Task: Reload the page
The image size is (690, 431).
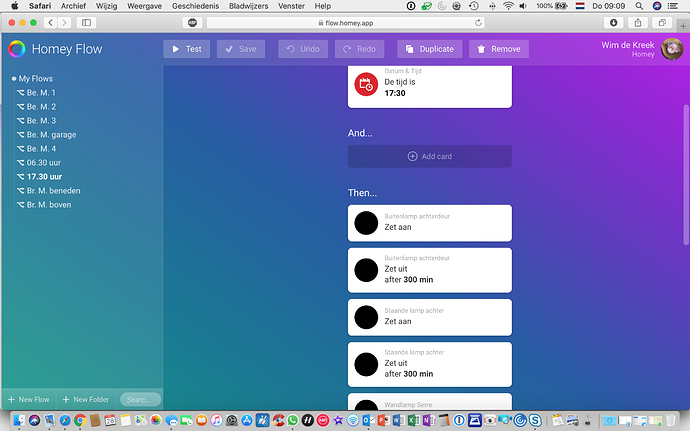Action: 478,23
